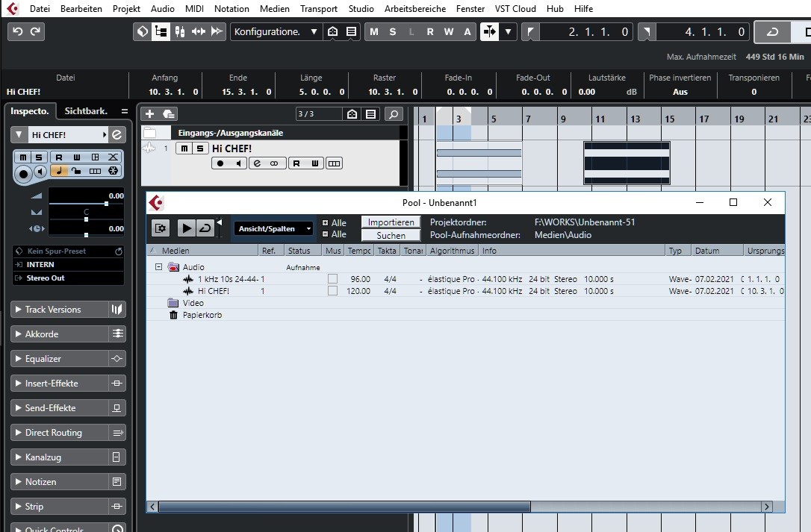This screenshot has width=811, height=532.
Task: Toggle musical timebase note icon in Inspector
Action: (59, 171)
